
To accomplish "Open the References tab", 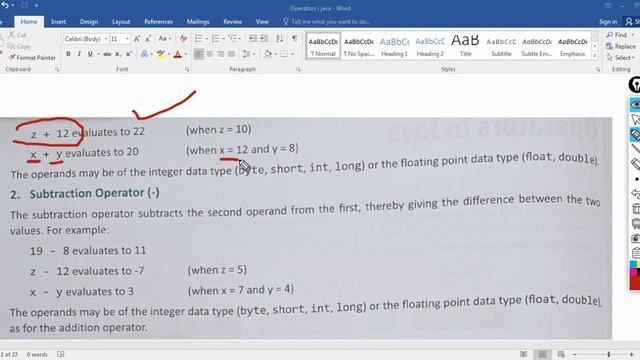I will [158, 22].
